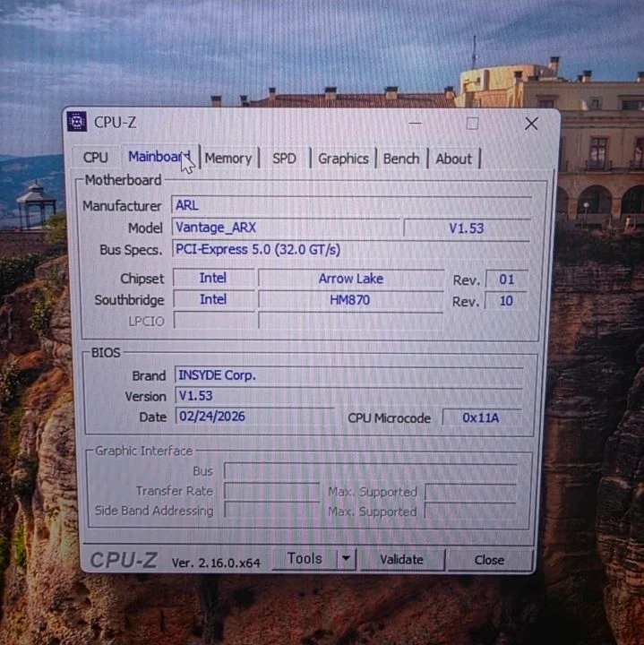The height and width of the screenshot is (645, 644).
Task: Click the Bus Specs PCI-Express 5.0 field
Action: pos(351,249)
